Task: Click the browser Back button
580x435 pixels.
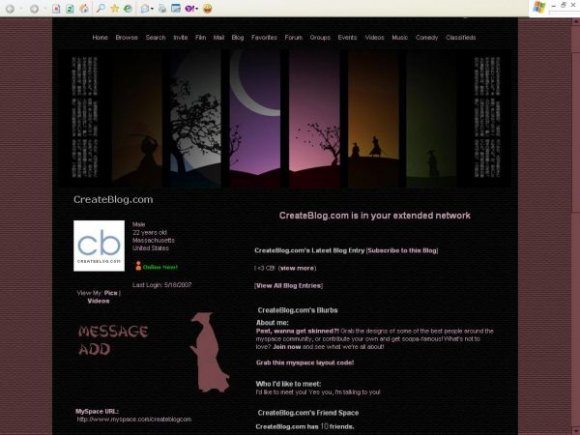Action: point(10,9)
